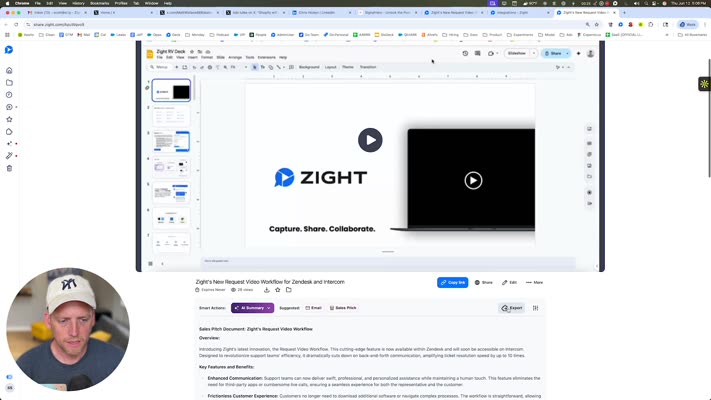Click the Chrome three-dot menu
This screenshot has width=711, height=400.
[705, 24]
